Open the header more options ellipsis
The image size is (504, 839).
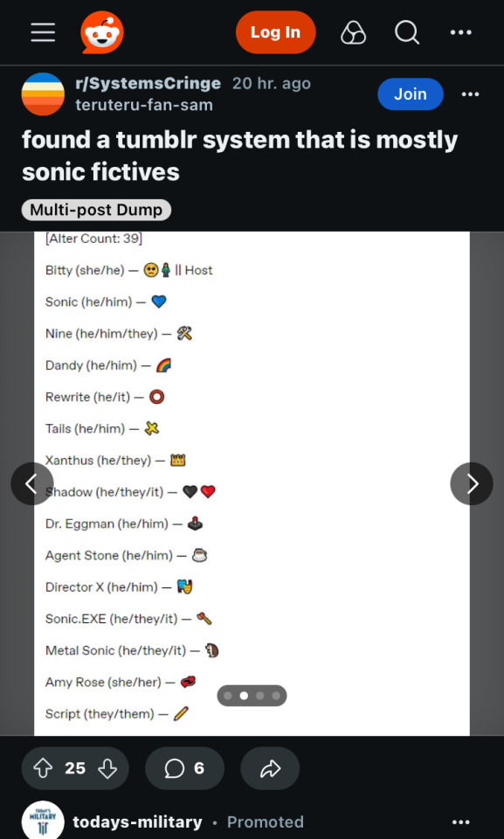[460, 32]
